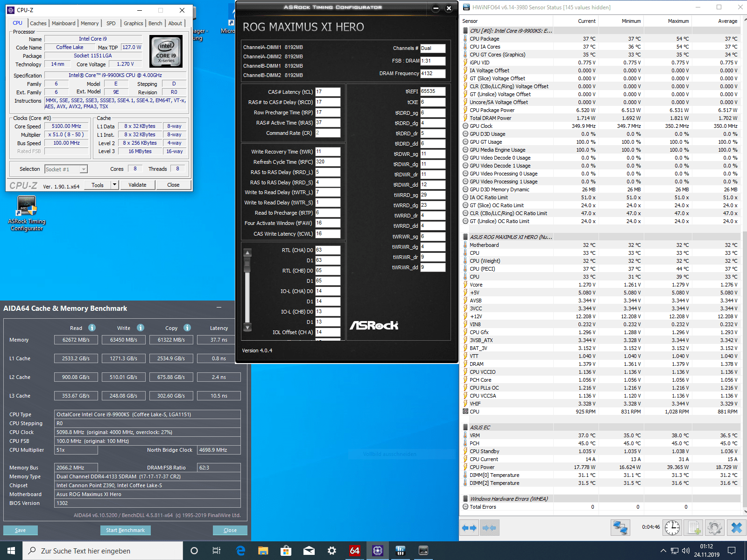Click the scroll-down arrow in ASRock Timing Configurator
Viewport: 747px width, 560px height.
(248, 327)
